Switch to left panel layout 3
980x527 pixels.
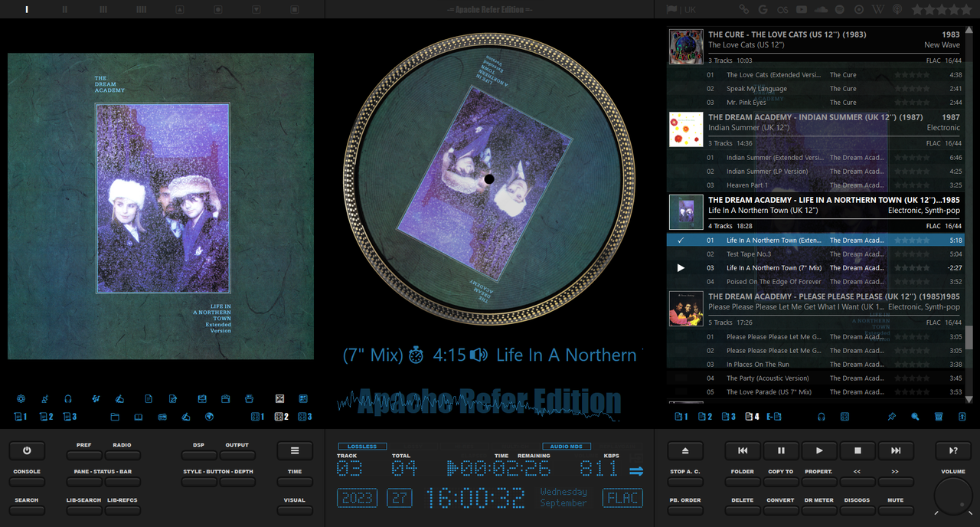[70, 417]
